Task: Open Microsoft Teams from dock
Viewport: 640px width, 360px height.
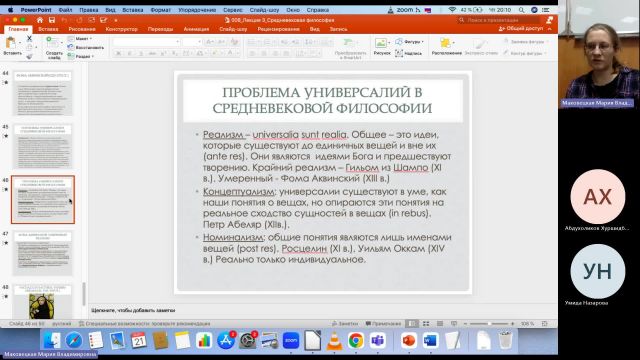Action: tap(378, 340)
